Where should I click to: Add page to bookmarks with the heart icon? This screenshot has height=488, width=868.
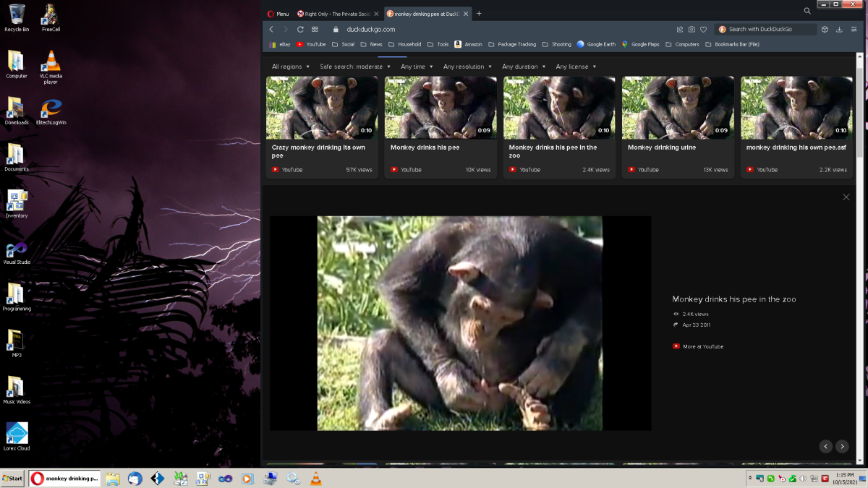703,30
